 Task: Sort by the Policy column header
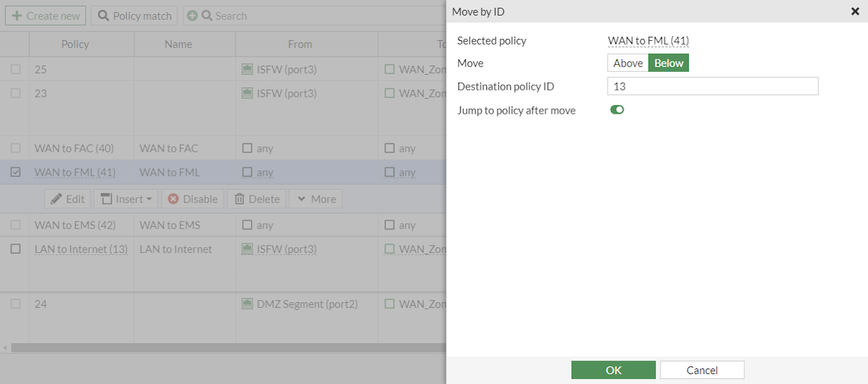(x=75, y=44)
